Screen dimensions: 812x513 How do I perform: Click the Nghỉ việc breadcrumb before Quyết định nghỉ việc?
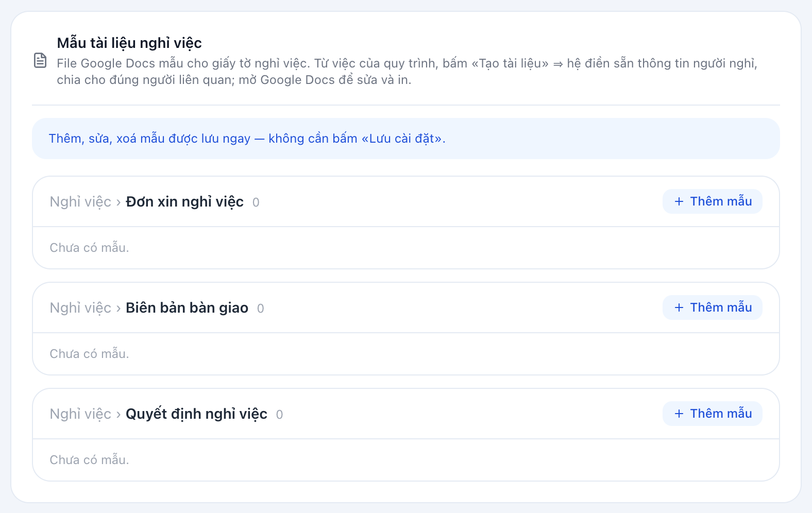click(x=80, y=414)
